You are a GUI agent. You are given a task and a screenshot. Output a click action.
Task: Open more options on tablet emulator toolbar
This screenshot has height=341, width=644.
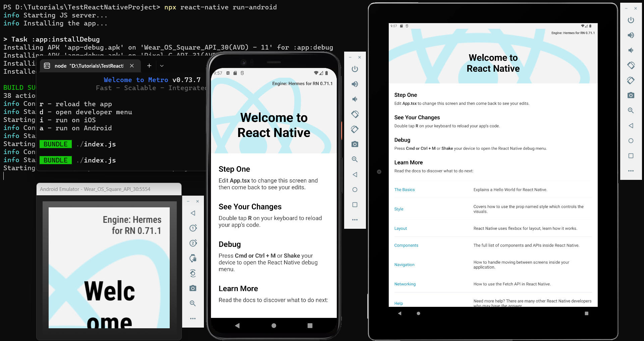631,171
